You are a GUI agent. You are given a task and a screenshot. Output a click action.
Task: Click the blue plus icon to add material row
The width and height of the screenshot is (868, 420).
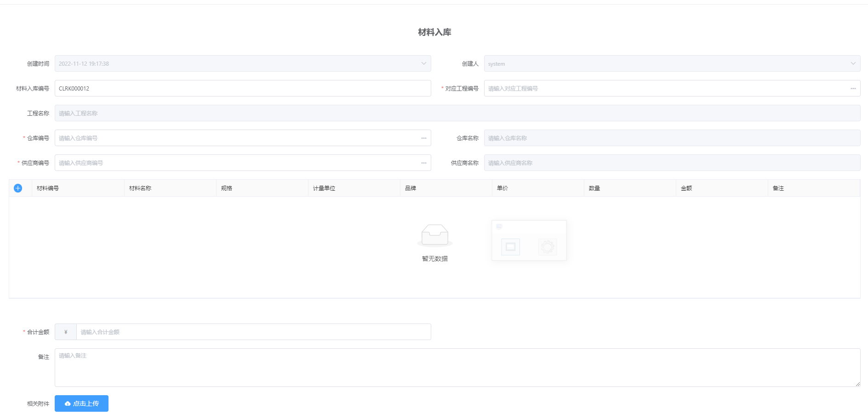(18, 188)
